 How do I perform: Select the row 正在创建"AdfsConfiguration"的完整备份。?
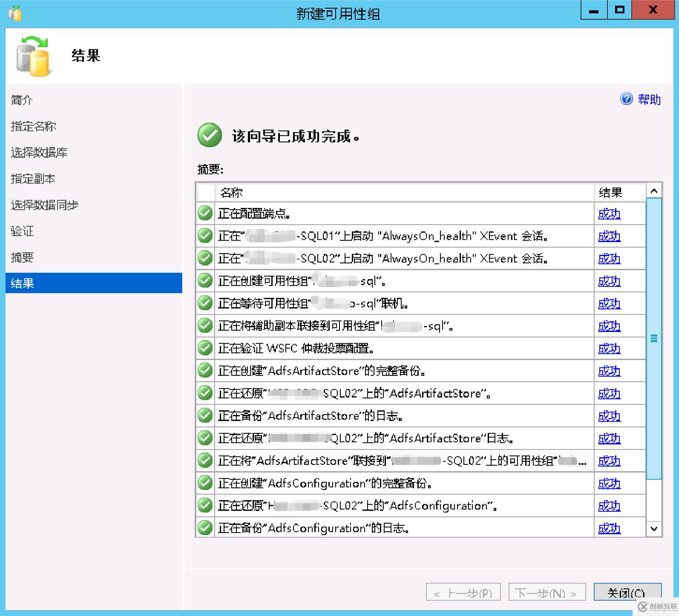coord(421,484)
